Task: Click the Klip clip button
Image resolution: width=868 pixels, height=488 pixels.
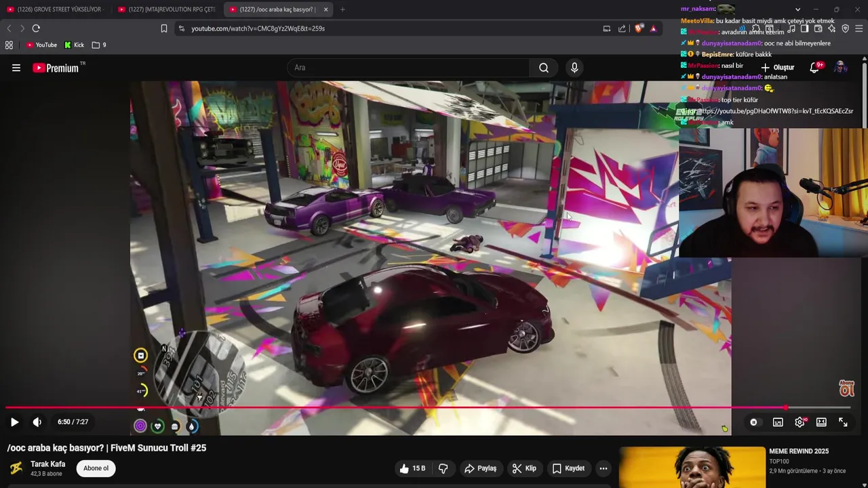Action: click(524, 468)
